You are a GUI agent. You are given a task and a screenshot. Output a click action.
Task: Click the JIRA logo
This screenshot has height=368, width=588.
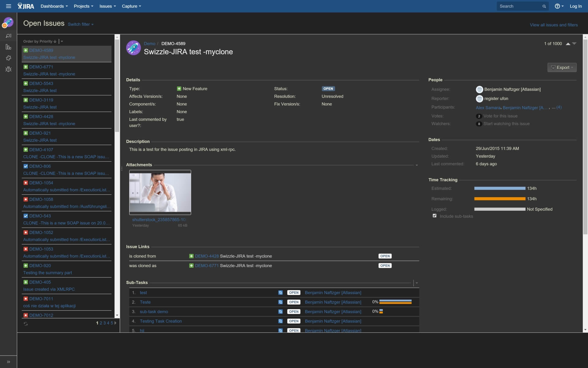[26, 6]
